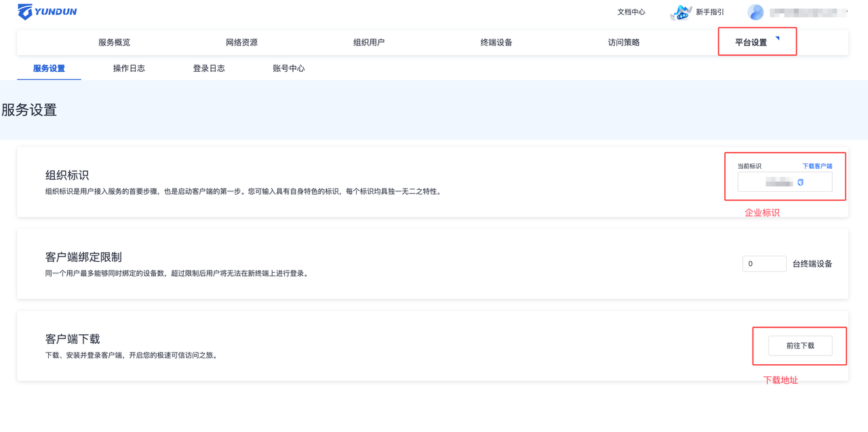Copy the current organization identifier
The width and height of the screenshot is (868, 432).
coord(800,182)
